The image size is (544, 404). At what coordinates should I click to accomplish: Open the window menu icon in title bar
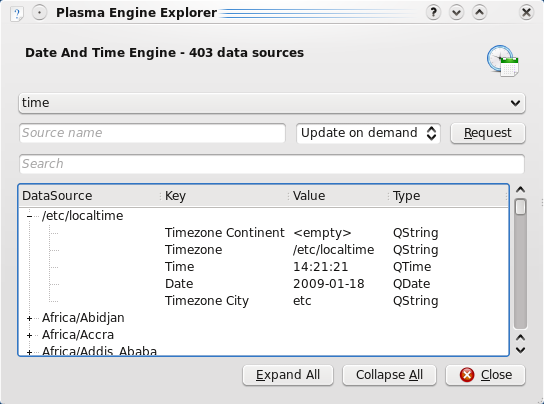pyautogui.click(x=17, y=14)
